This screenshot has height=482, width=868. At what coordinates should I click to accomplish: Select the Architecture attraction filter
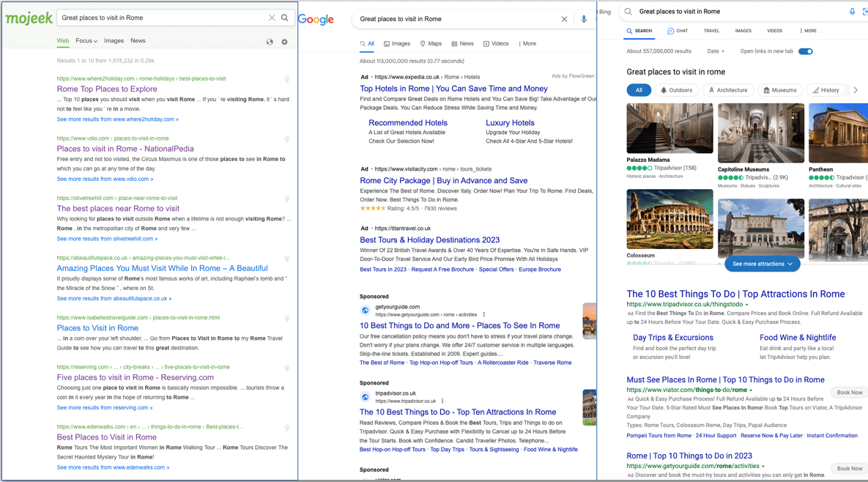(727, 90)
